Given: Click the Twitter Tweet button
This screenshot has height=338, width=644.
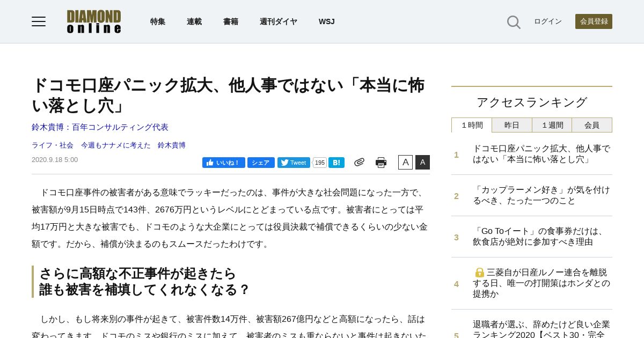Looking at the screenshot, I should tap(294, 163).
